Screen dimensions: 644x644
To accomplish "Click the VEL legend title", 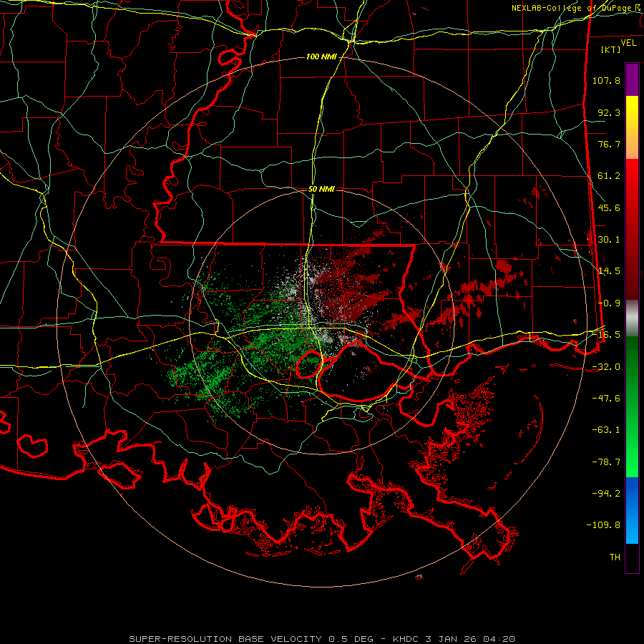I will coord(628,43).
